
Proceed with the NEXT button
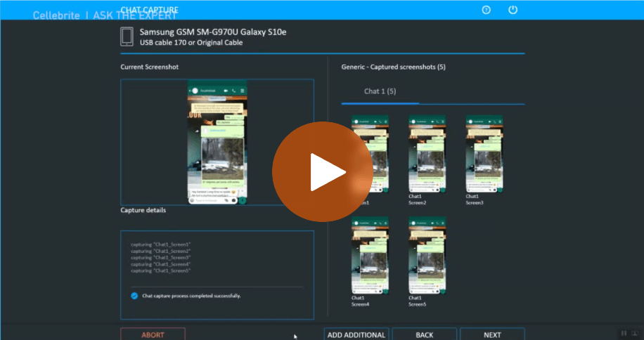click(492, 334)
